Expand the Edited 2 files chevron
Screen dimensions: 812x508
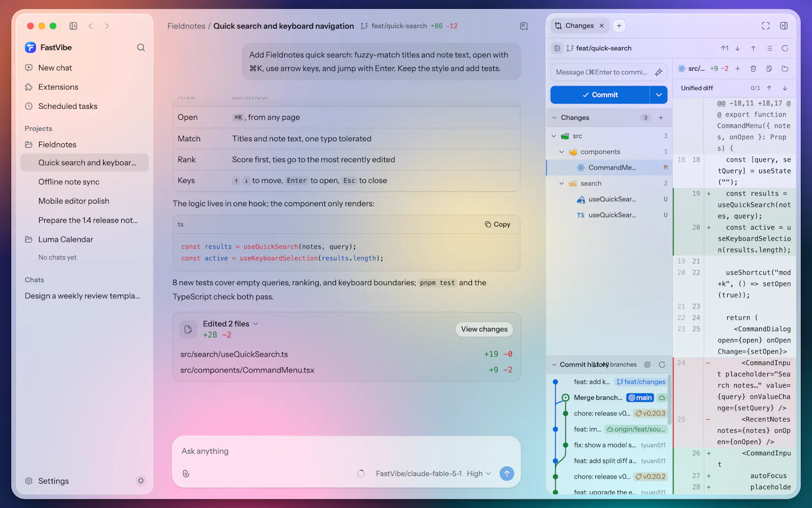coord(256,324)
